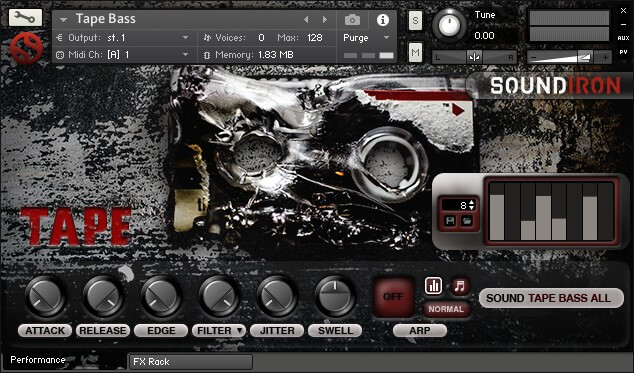Open the Tape Bass instrument dropdown menu
634x373 pixels.
click(63, 19)
